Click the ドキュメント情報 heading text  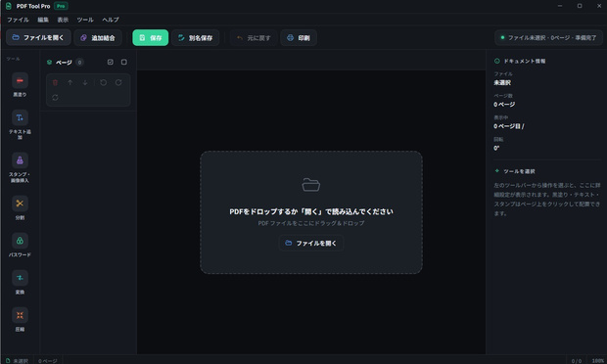click(525, 61)
